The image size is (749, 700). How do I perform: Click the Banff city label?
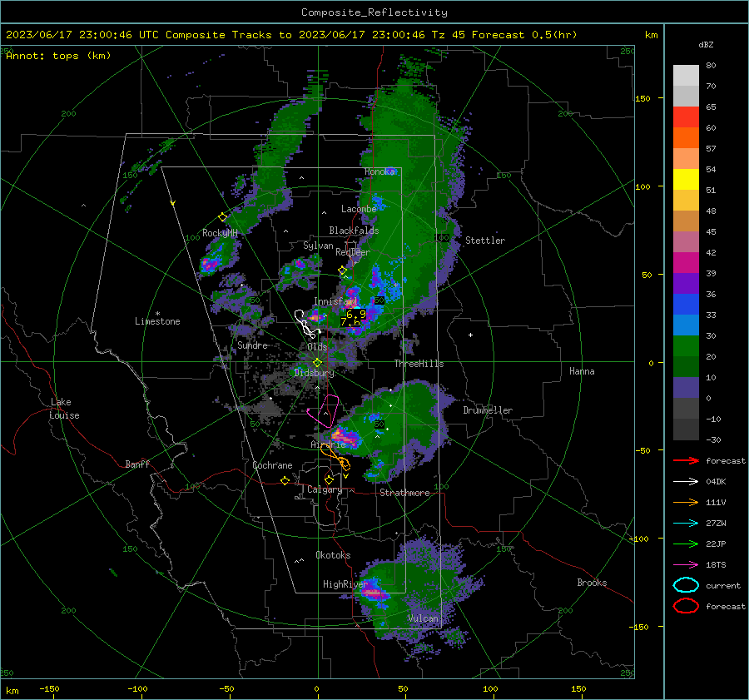137,464
